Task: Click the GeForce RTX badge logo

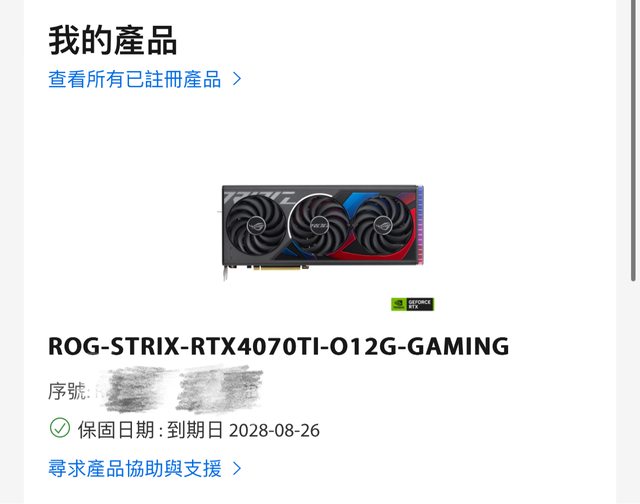Action: (x=412, y=304)
